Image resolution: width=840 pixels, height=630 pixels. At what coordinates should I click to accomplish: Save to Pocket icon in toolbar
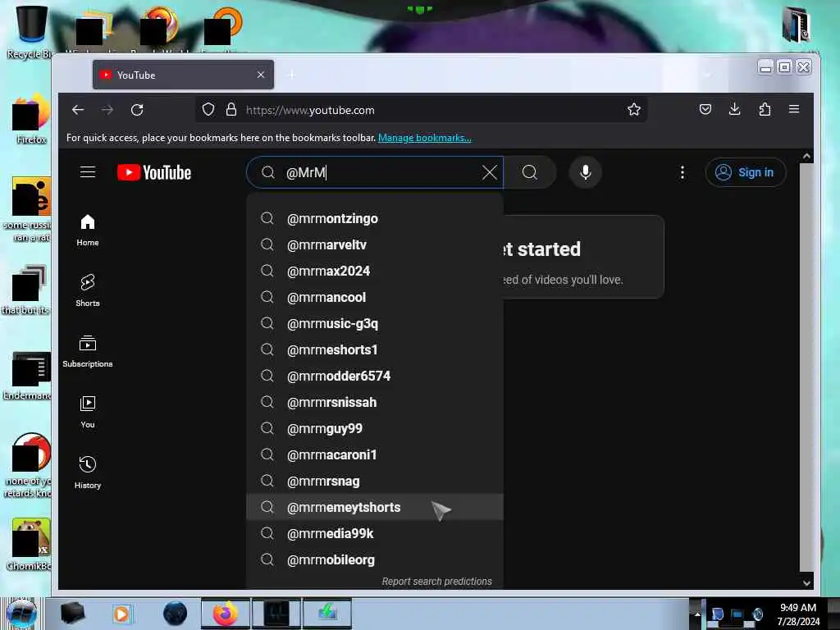(705, 109)
